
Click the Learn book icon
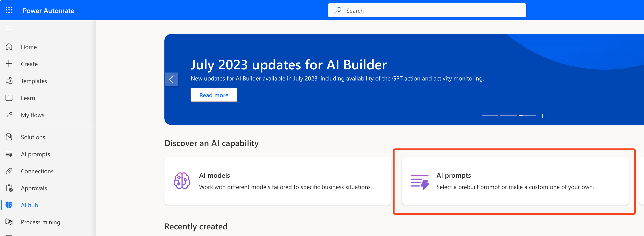point(9,98)
